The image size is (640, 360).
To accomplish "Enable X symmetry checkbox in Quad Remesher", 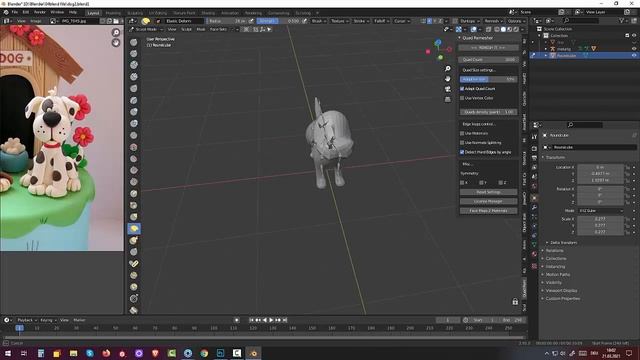I will pyautogui.click(x=462, y=182).
